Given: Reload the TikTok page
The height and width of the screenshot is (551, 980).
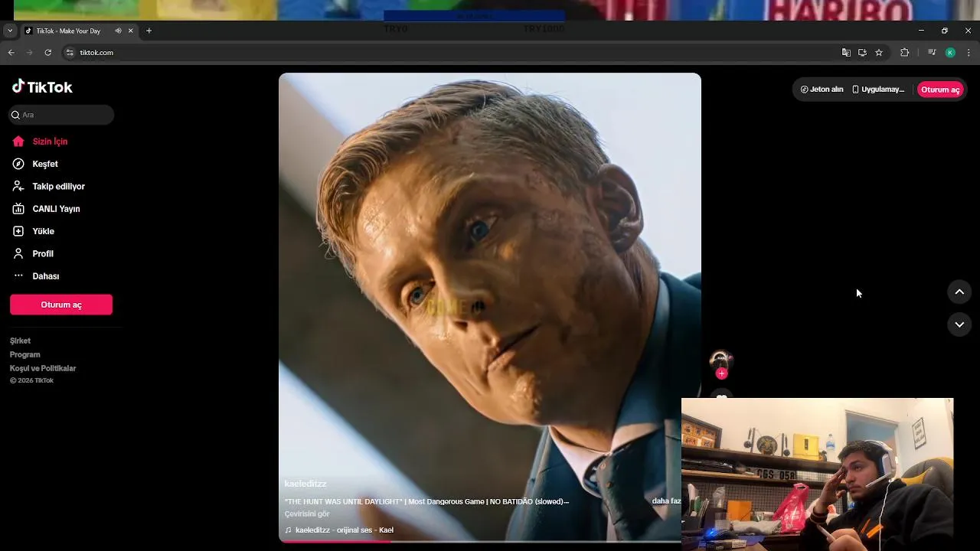Looking at the screenshot, I should click(x=47, y=53).
